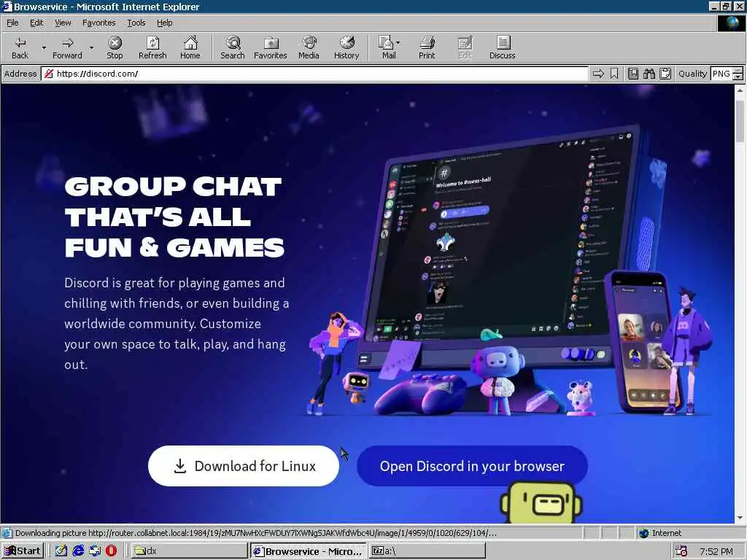
Task: Click the page icon before the URL
Action: click(48, 74)
